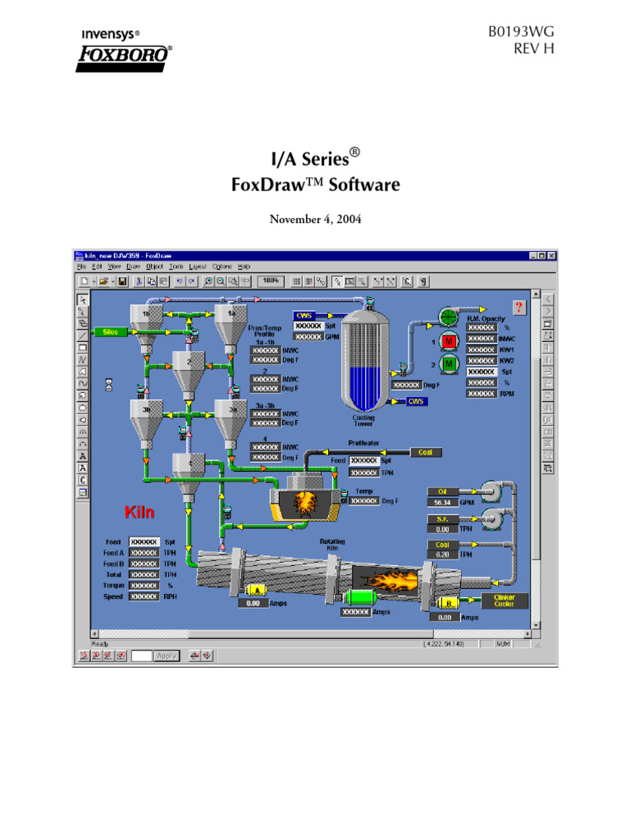Screen dimensions: 630x840
Task: Click the Copy toolbar icon
Action: click(x=152, y=281)
